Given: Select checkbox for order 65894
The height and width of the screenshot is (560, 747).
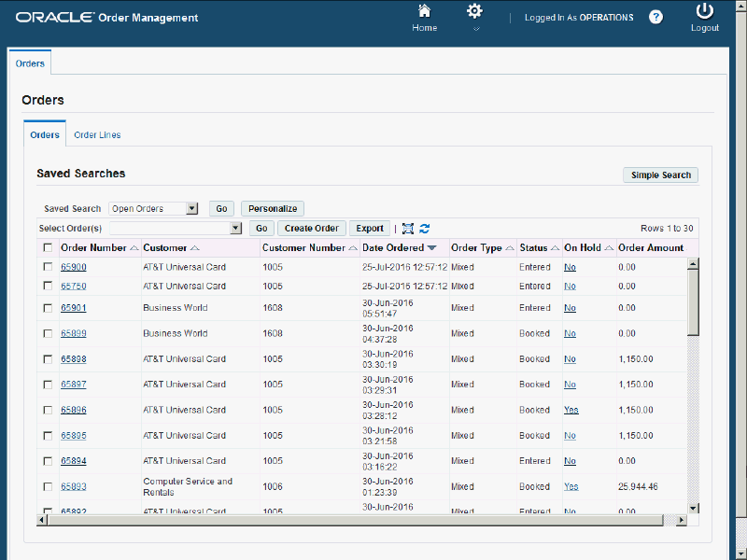Looking at the screenshot, I should (x=48, y=461).
